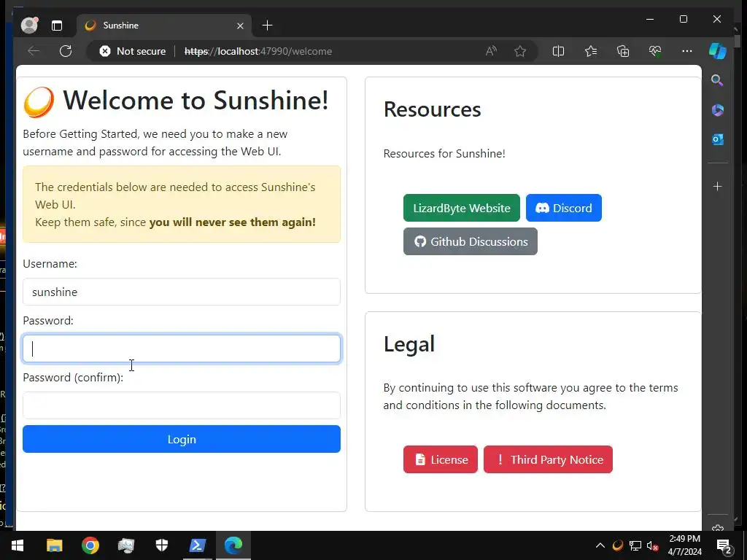747x560 pixels.
Task: Open the taskbar clock and date
Action: pyautogui.click(x=684, y=545)
